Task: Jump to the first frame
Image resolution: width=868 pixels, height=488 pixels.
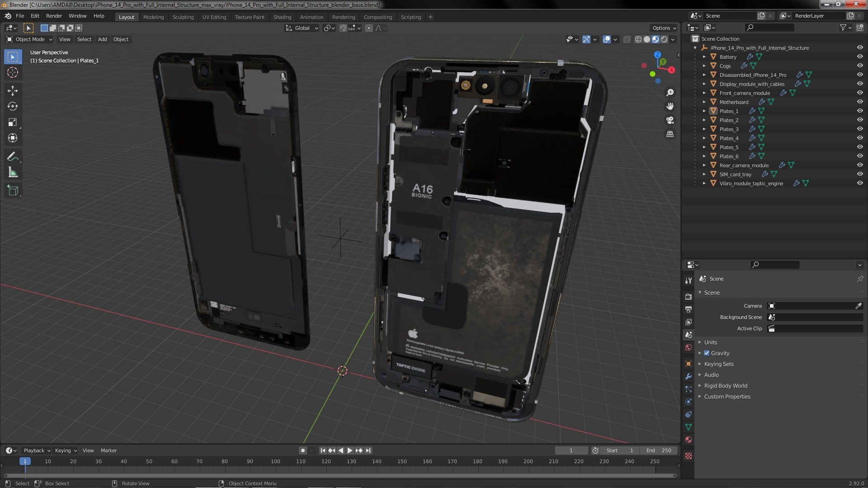Action: 323,451
